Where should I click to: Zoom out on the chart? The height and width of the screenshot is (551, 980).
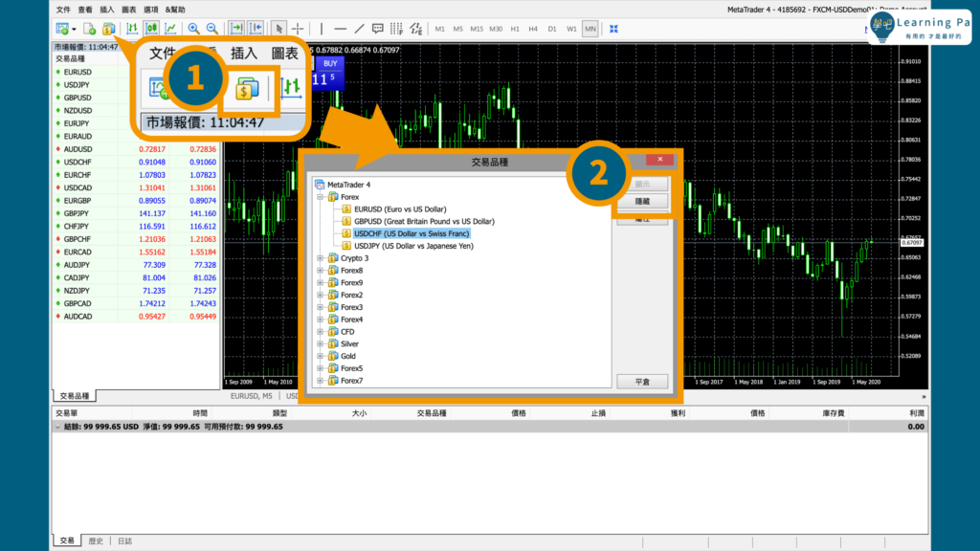tap(212, 29)
